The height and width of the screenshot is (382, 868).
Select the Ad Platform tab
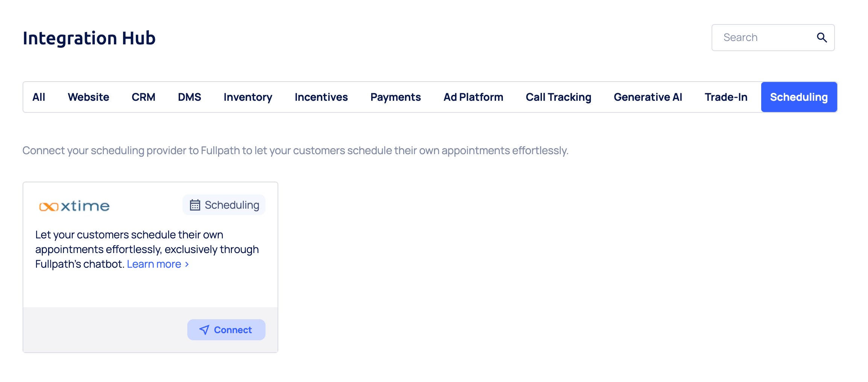pyautogui.click(x=473, y=97)
